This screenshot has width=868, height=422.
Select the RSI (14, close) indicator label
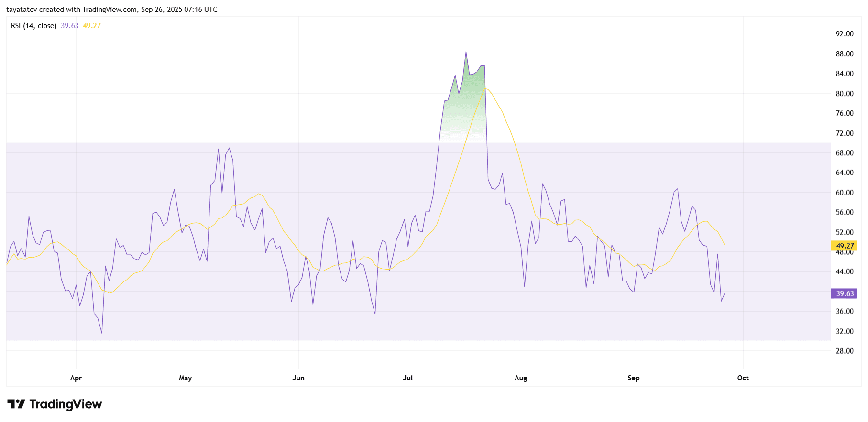pos(33,26)
